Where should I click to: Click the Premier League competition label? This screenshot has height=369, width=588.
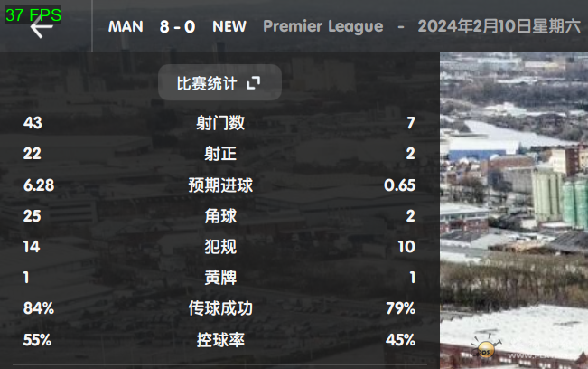pos(322,26)
